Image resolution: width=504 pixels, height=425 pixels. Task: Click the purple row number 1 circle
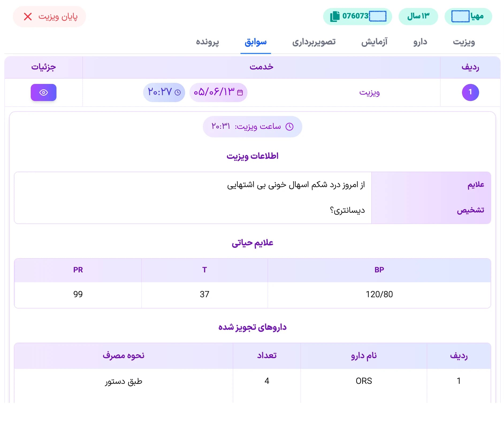[470, 92]
